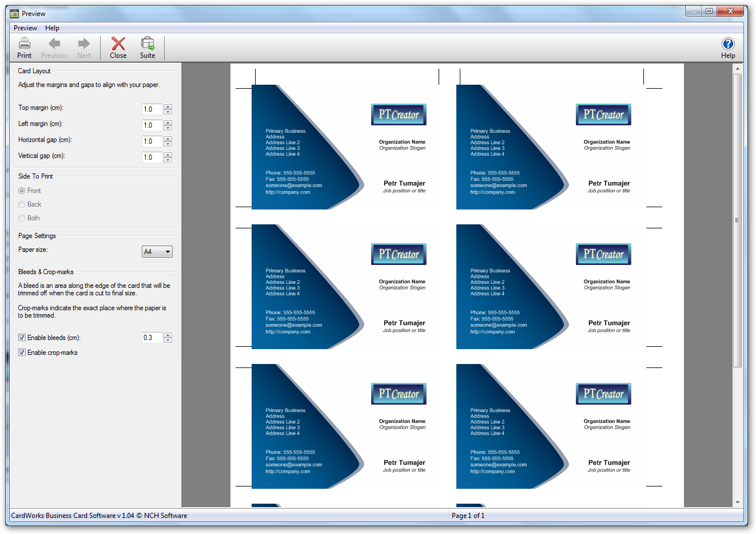Click the middle-right business card preview

[550, 287]
